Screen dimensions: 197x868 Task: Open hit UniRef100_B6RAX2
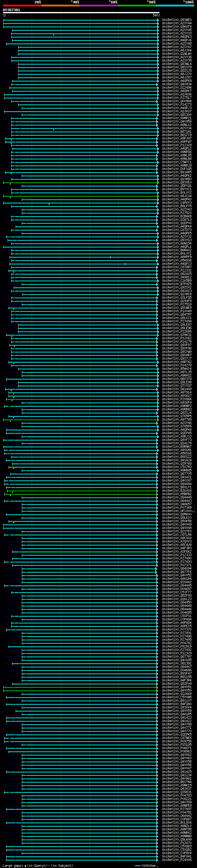(177, 250)
